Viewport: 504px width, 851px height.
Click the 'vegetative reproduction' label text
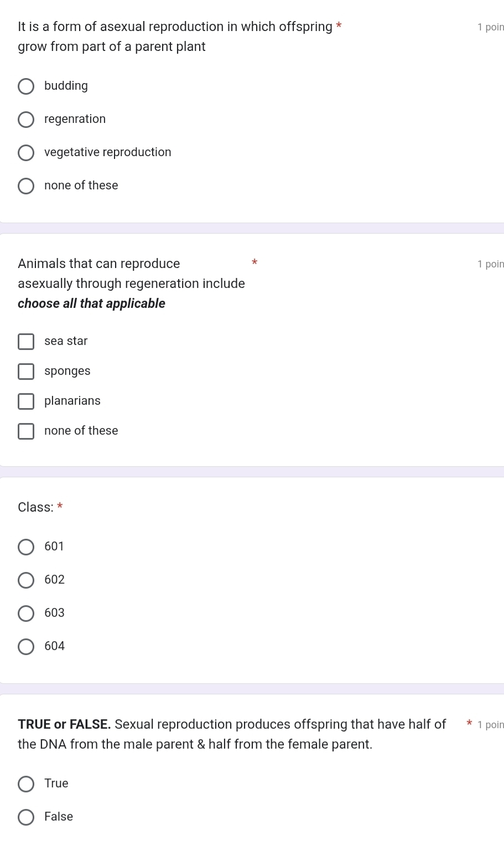108,152
